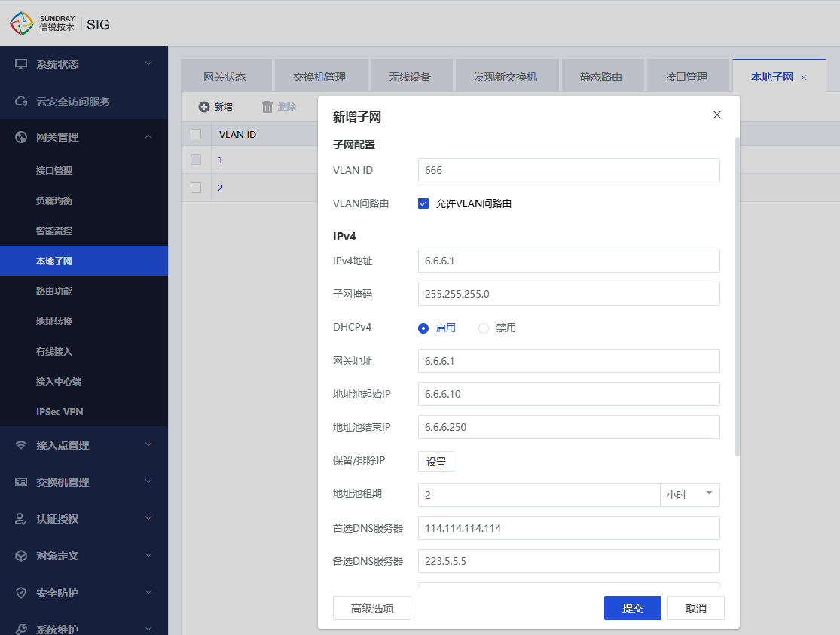Viewport: 840px width, 635px height.
Task: Open 高级选项 advanced options
Action: (372, 609)
